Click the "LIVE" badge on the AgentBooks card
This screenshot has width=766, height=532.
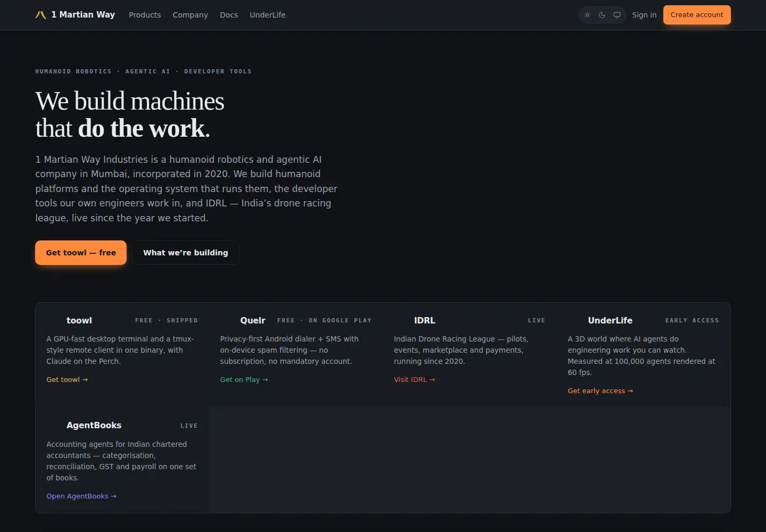pos(189,426)
